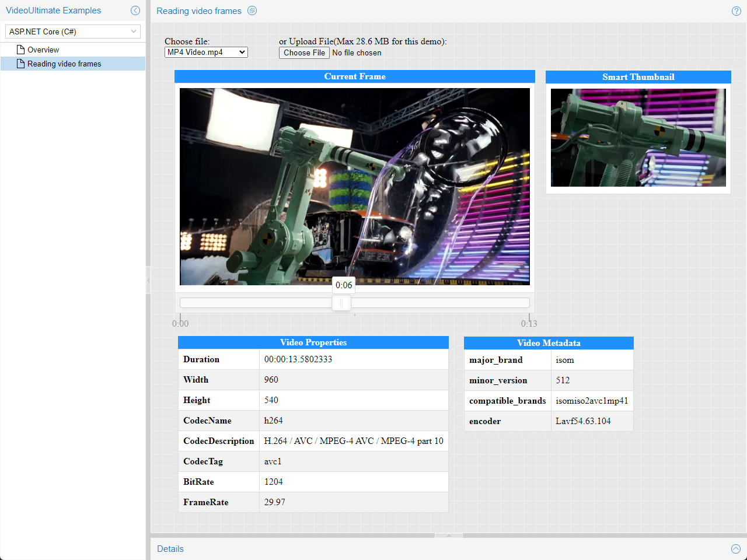The width and height of the screenshot is (747, 560).
Task: Click the source code icon beside the page title
Action: click(252, 10)
